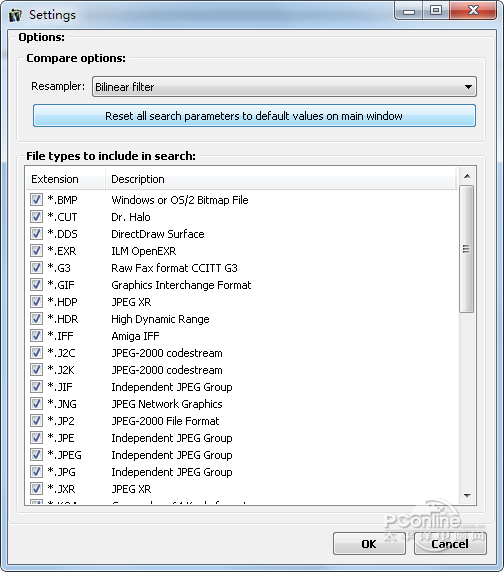Select the *.JXR 'JPEG XR' description

coord(131,489)
